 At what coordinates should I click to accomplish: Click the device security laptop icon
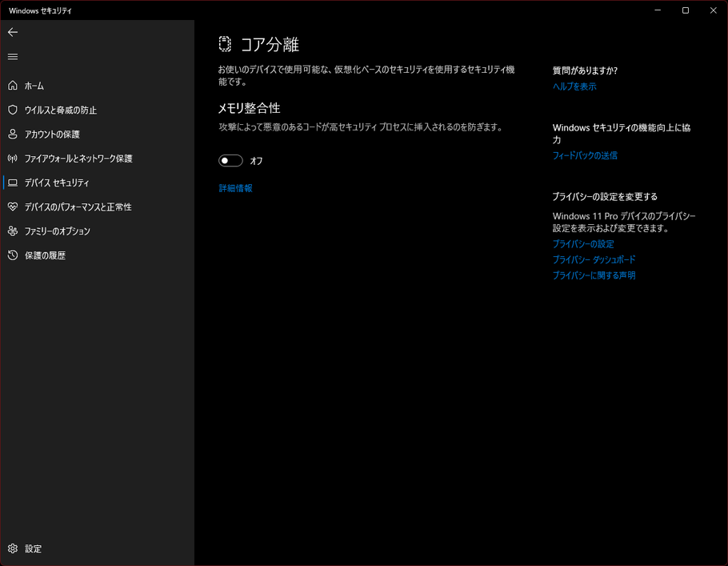[13, 183]
